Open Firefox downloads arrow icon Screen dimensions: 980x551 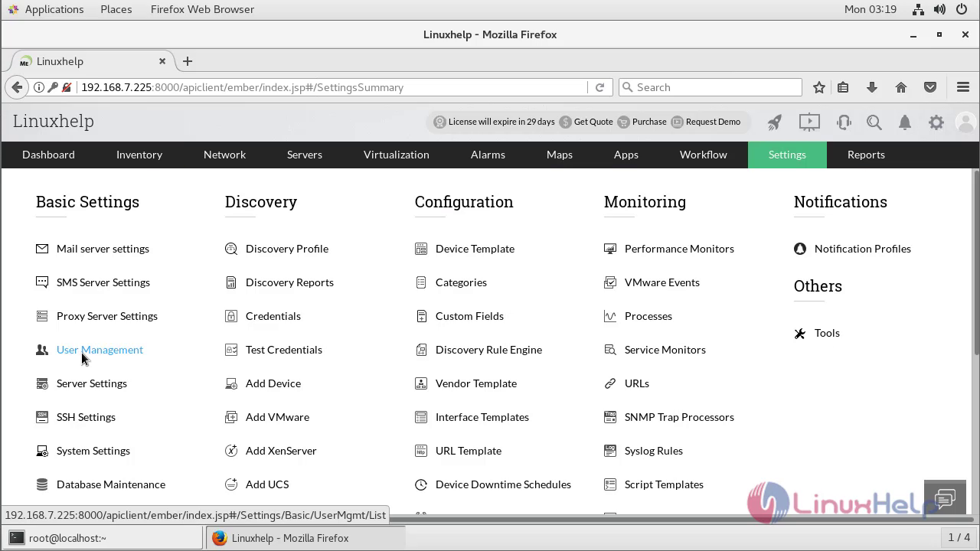click(x=872, y=87)
